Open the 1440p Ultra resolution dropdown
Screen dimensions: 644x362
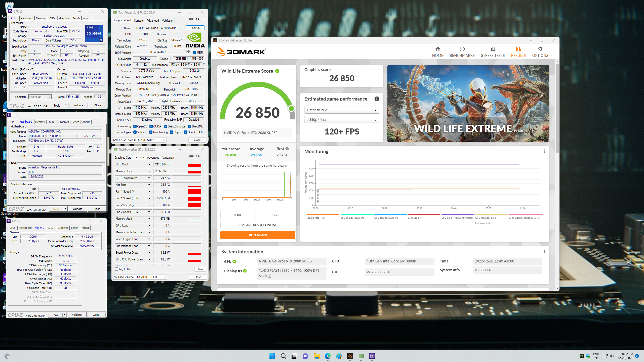342,120
